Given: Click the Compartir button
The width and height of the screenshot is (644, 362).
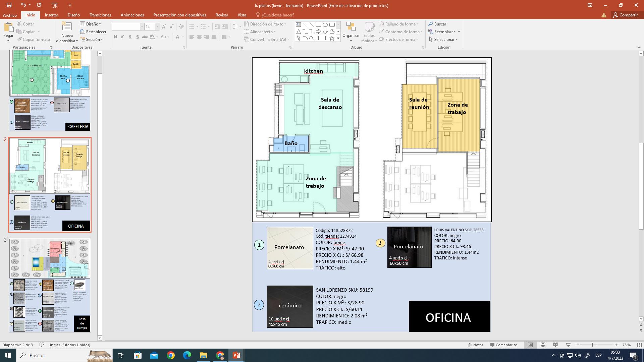Looking at the screenshot, I should coord(625,15).
